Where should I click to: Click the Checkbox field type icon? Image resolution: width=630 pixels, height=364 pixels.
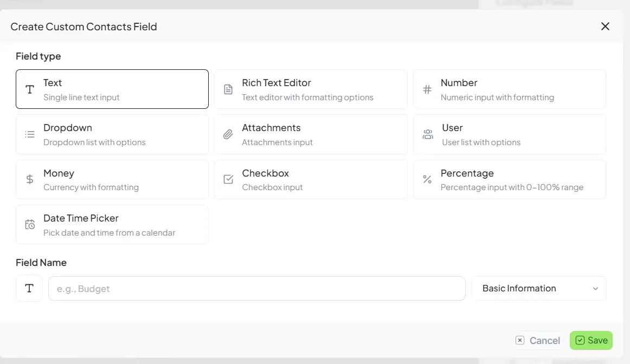click(x=228, y=179)
